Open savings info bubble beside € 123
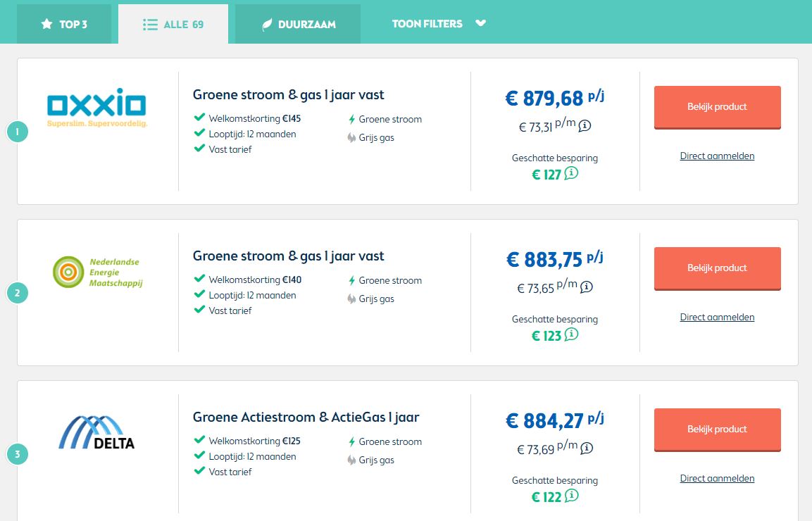 (x=571, y=334)
